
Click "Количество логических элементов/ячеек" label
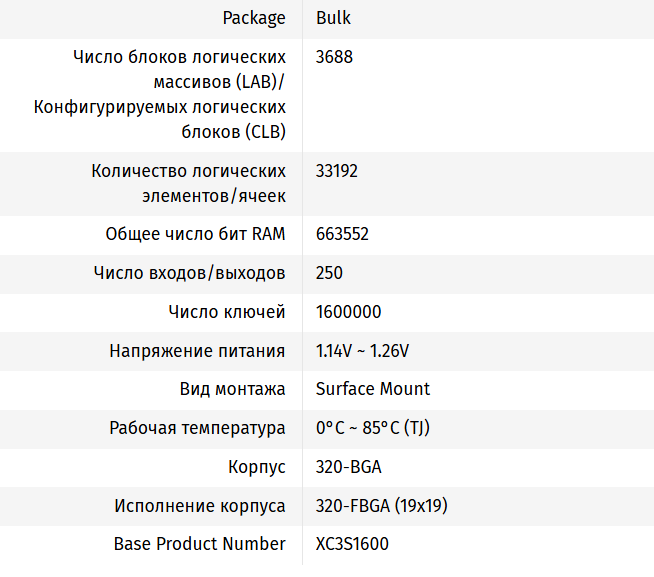(188, 183)
